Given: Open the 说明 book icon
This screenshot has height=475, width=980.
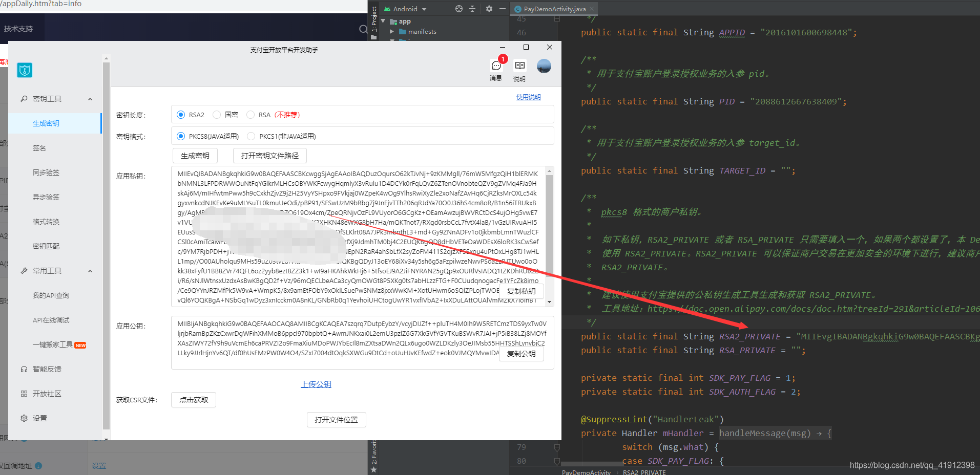Looking at the screenshot, I should [519, 66].
